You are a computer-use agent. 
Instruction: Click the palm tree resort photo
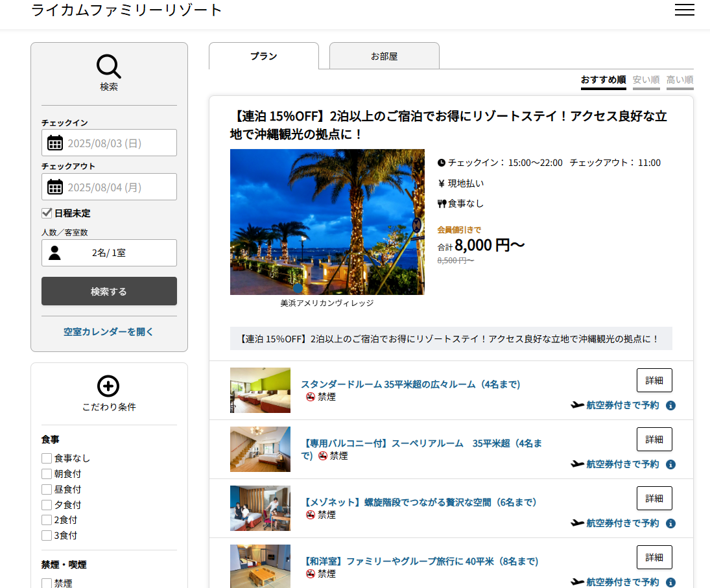(327, 222)
